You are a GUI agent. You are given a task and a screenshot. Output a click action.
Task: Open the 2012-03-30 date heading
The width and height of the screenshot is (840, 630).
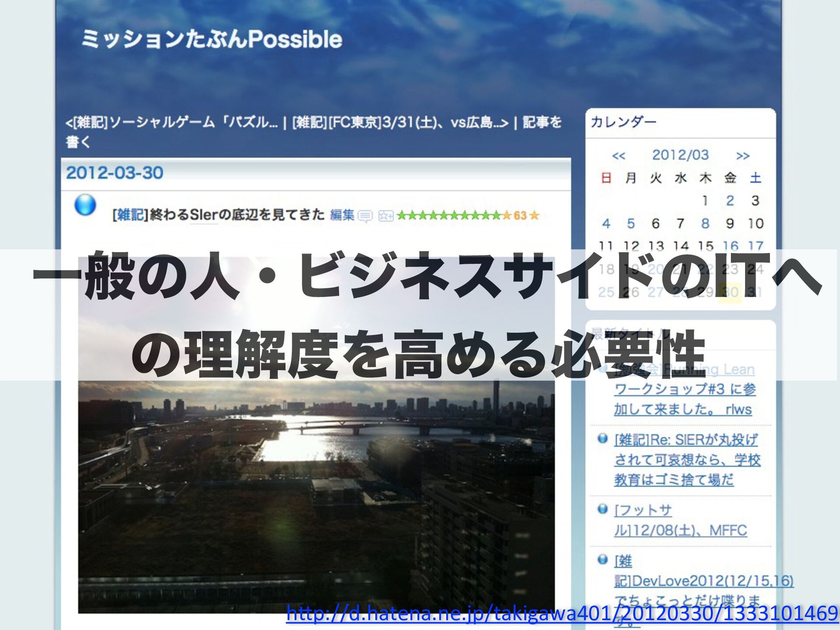coord(115,173)
